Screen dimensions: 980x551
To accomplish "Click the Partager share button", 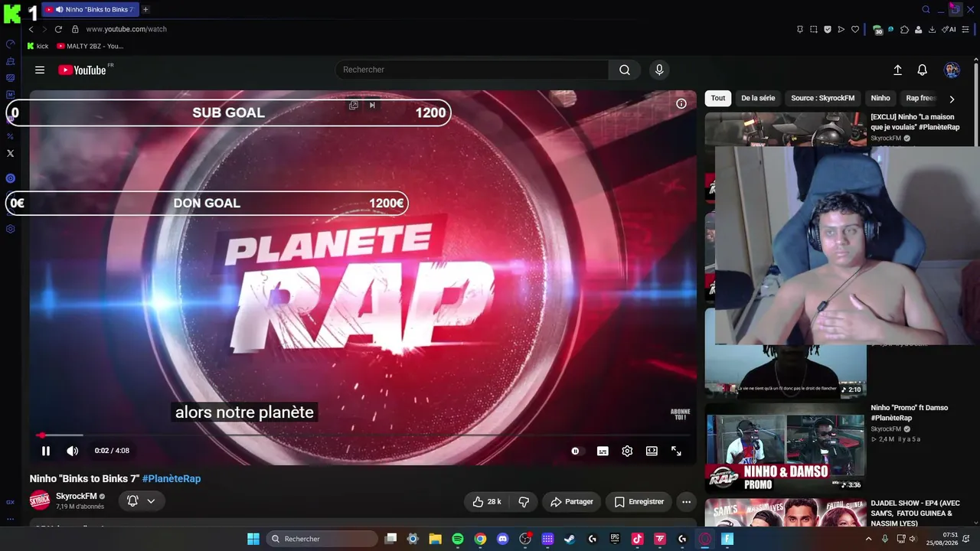I will click(571, 501).
